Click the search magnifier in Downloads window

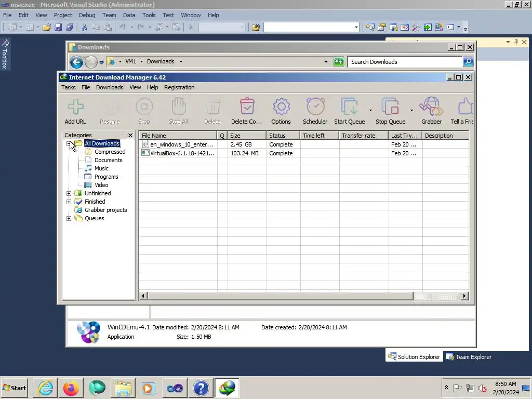468,62
